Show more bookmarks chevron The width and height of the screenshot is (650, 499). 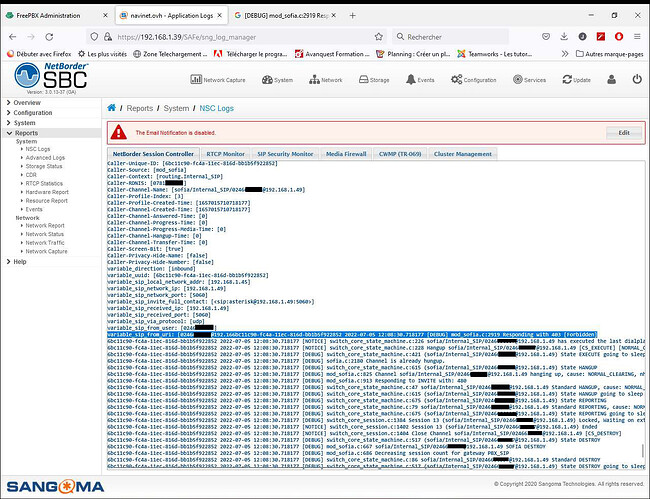(x=565, y=54)
